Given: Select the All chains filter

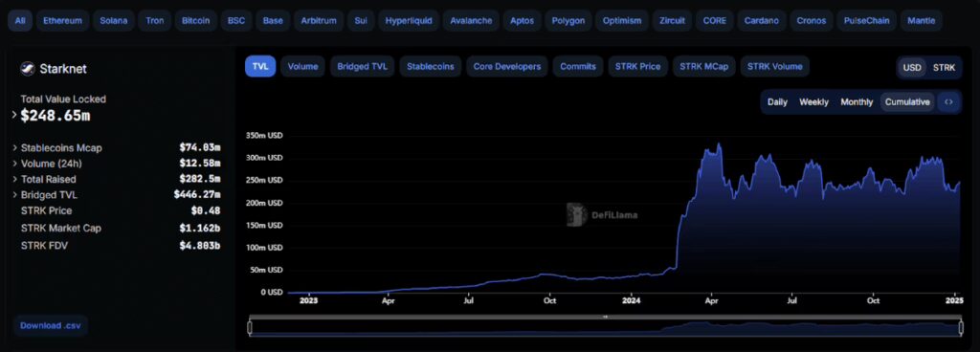Looking at the screenshot, I should [x=20, y=21].
